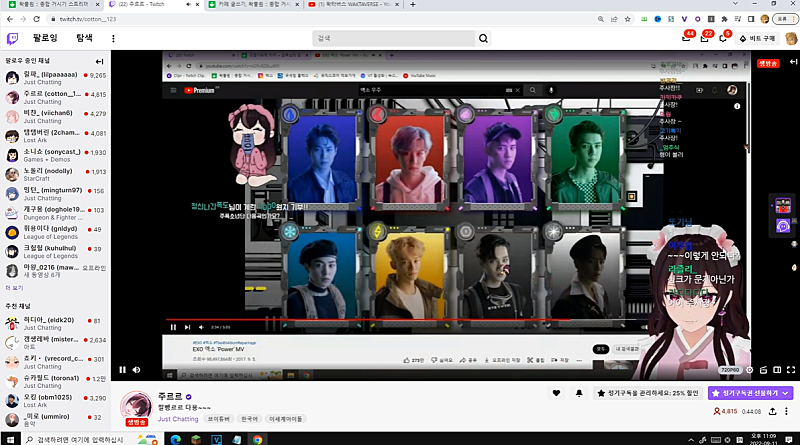
Task: Open the Twitch home logo
Action: tap(12, 38)
